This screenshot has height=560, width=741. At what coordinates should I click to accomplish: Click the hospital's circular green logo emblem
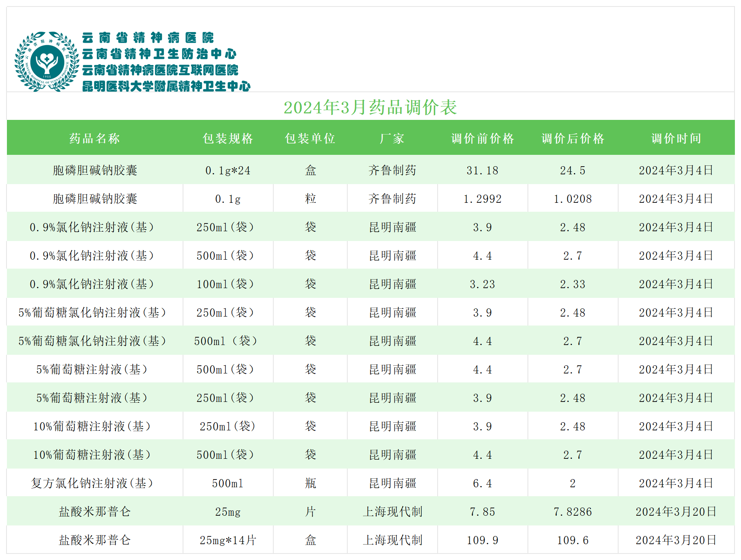tap(47, 62)
